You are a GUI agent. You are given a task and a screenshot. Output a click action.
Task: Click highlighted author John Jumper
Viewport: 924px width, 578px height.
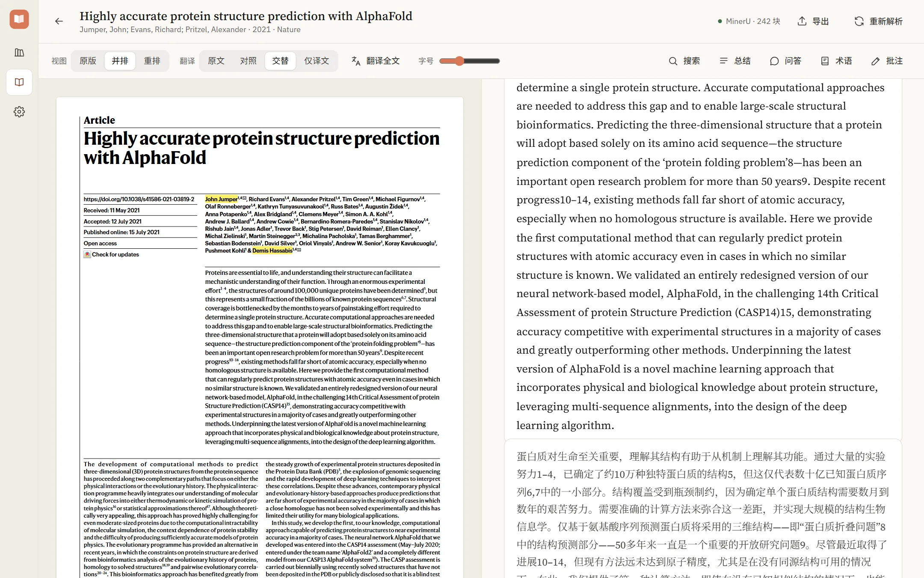(221, 199)
